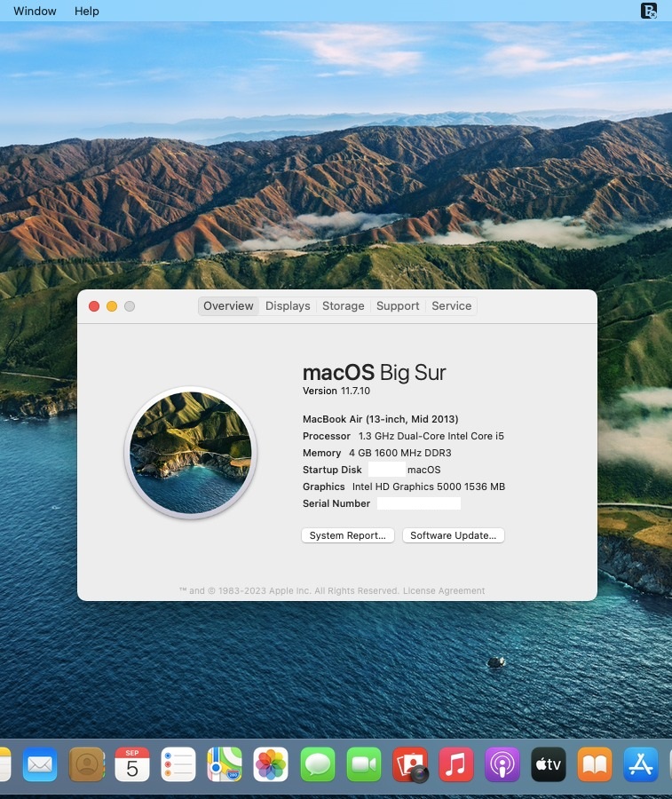This screenshot has width=672, height=799.
Task: Open the Window menu
Action: (35, 11)
